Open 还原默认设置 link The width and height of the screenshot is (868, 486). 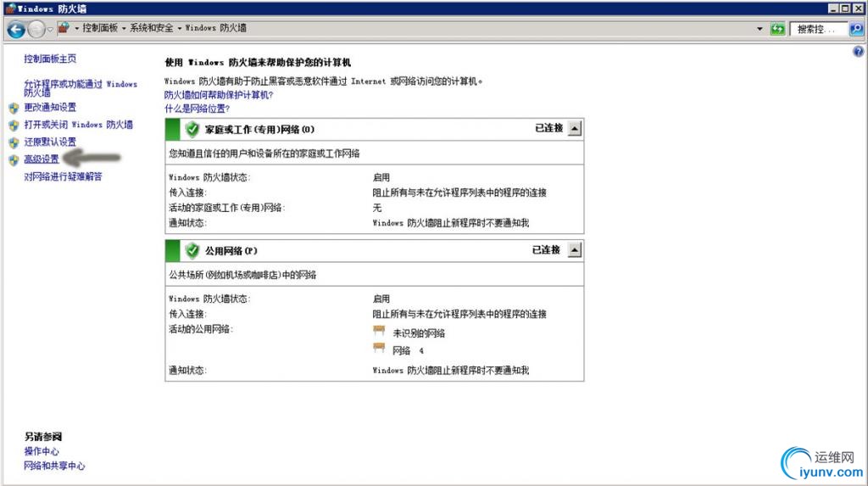pos(50,142)
